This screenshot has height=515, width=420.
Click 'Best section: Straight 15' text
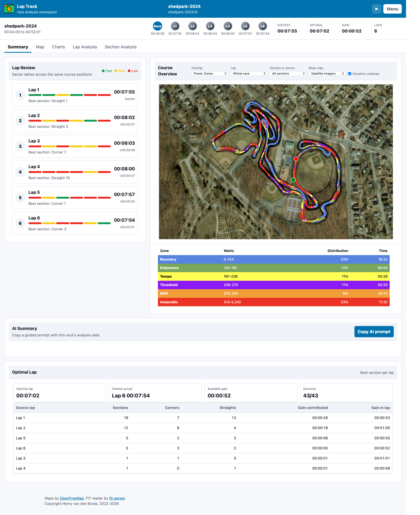pos(49,178)
